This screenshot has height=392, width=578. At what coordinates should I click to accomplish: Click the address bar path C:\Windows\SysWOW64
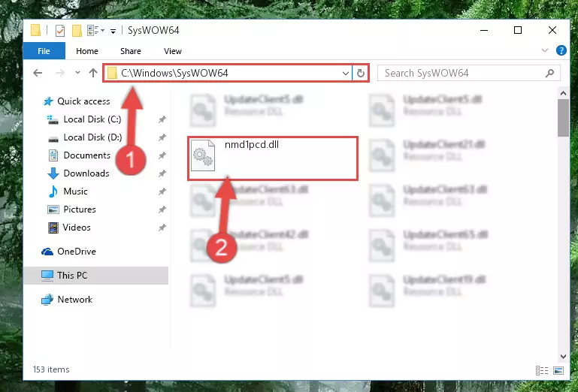(174, 73)
